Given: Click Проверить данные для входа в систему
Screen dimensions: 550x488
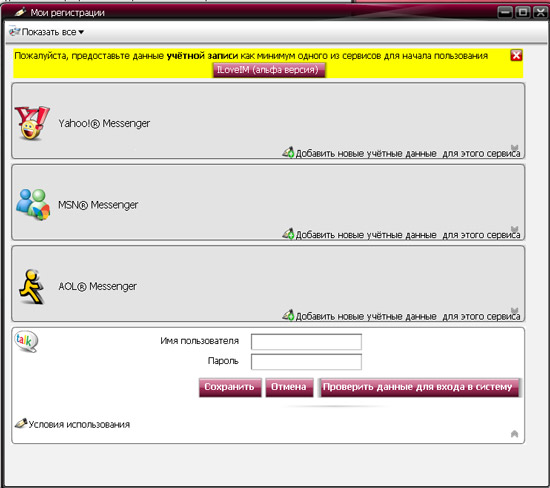Looking at the screenshot, I should coord(419,387).
